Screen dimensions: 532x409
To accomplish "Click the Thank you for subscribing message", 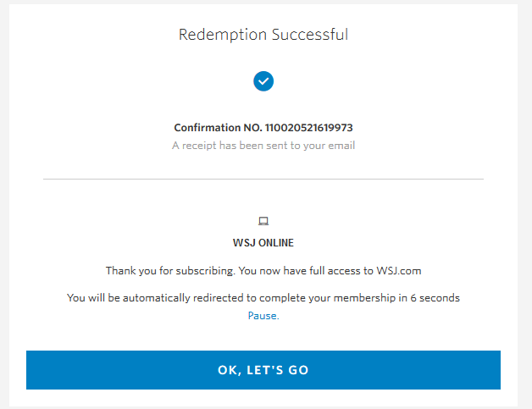I will (263, 271).
